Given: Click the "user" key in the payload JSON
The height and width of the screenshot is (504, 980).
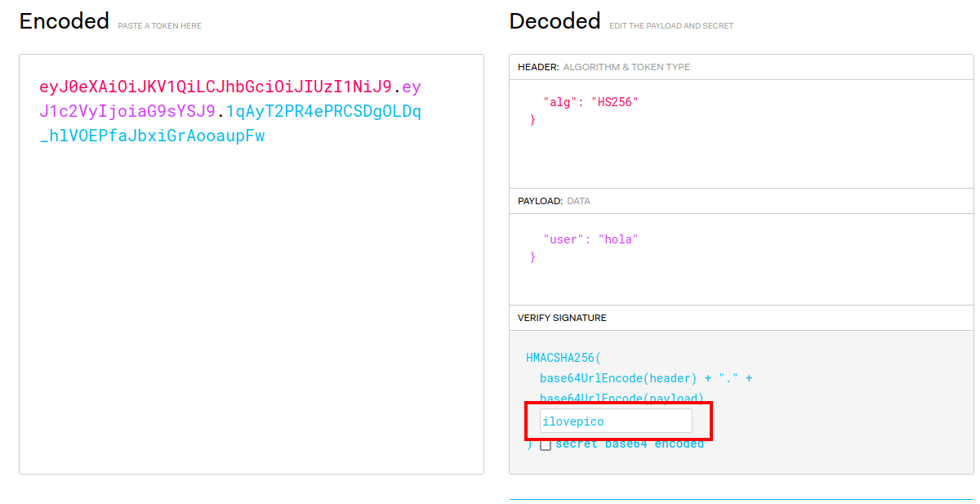Looking at the screenshot, I should (563, 239).
